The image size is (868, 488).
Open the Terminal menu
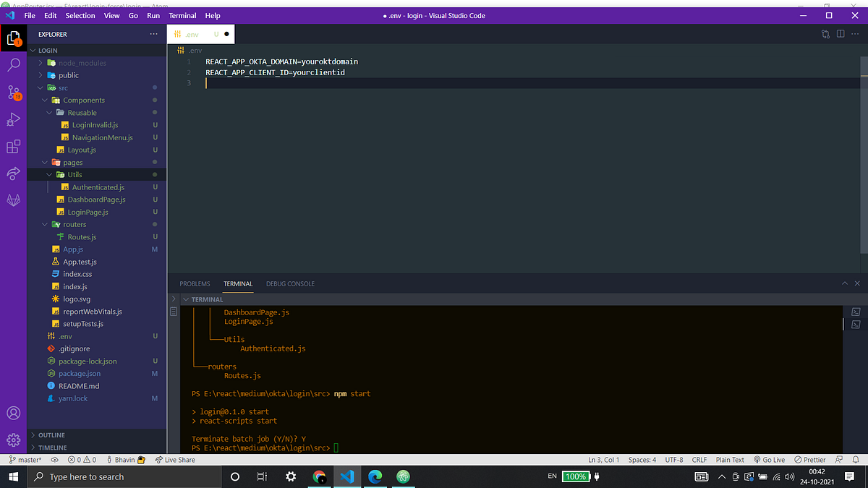tap(182, 15)
